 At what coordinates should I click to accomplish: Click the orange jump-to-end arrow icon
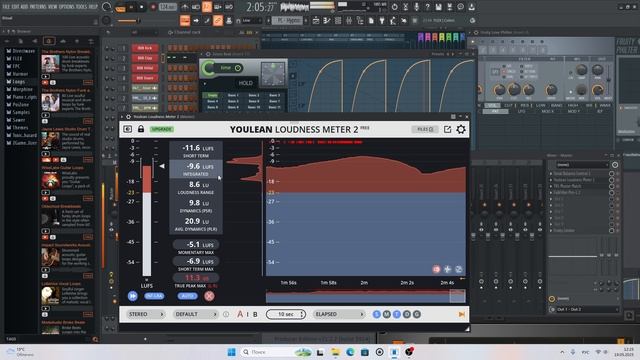click(462, 314)
